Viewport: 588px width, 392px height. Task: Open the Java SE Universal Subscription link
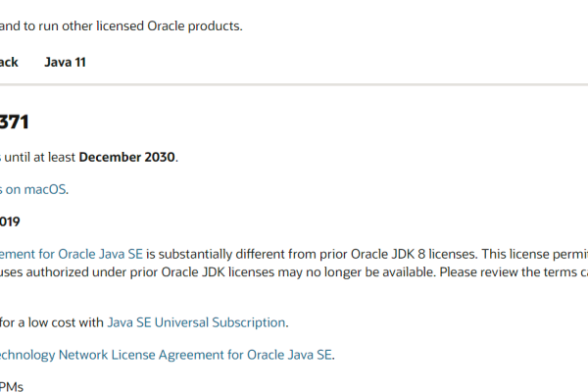point(196,321)
